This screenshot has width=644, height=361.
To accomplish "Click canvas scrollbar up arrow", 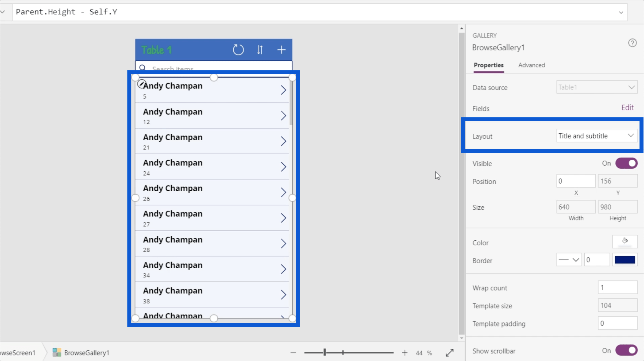I will point(461,29).
